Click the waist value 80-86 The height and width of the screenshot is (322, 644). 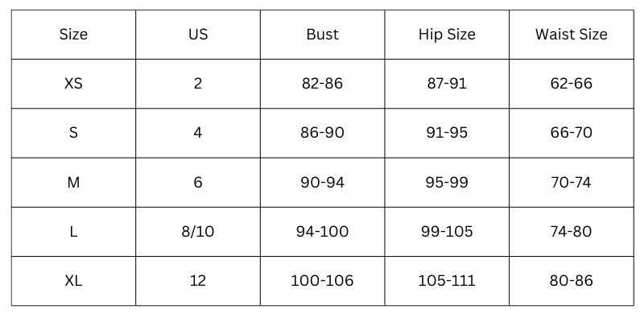click(x=571, y=281)
